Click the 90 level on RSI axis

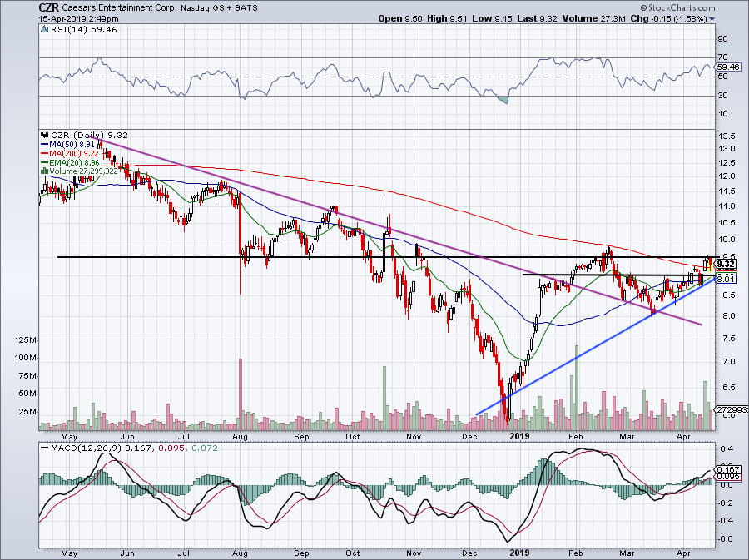tap(723, 38)
